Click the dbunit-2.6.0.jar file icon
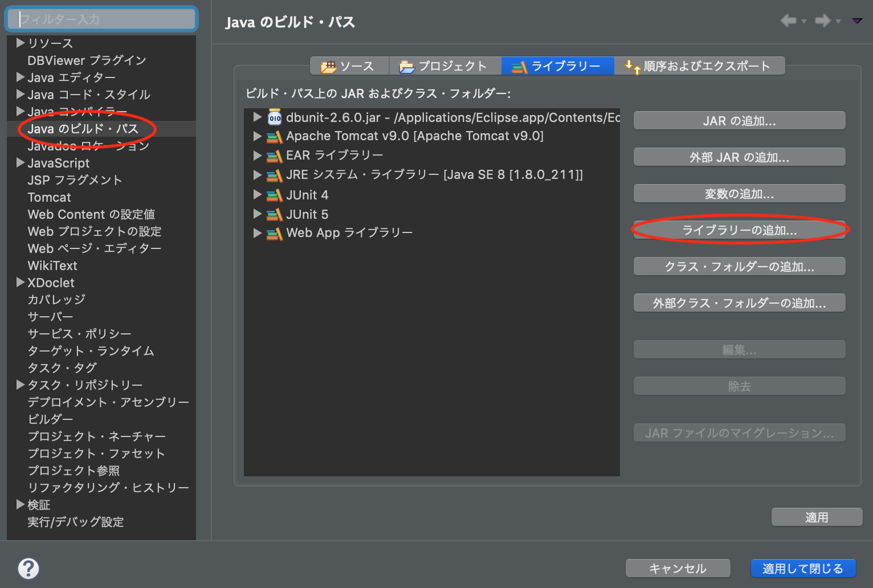Image resolution: width=873 pixels, height=588 pixels. (x=275, y=117)
